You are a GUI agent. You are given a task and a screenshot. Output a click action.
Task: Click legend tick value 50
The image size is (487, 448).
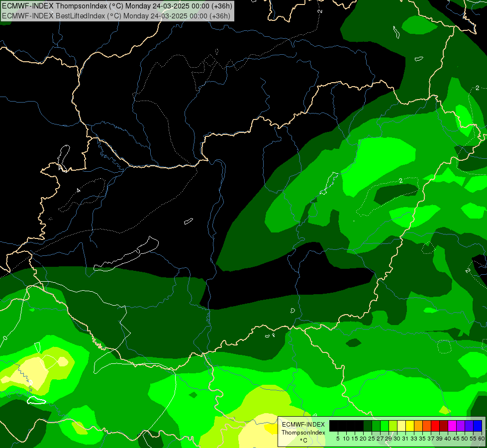[x=465, y=439]
